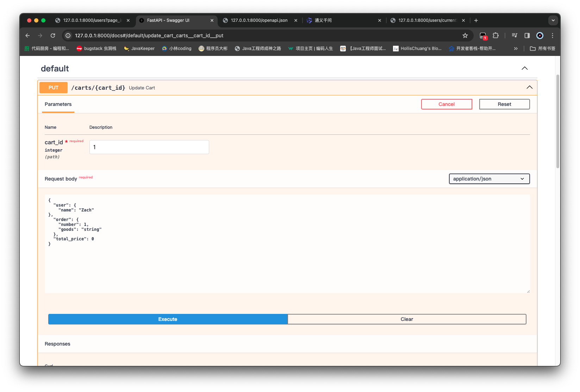Open the Java工程师成神之路 bookmark
Image resolution: width=580 pixels, height=392 pixels.
click(258, 49)
